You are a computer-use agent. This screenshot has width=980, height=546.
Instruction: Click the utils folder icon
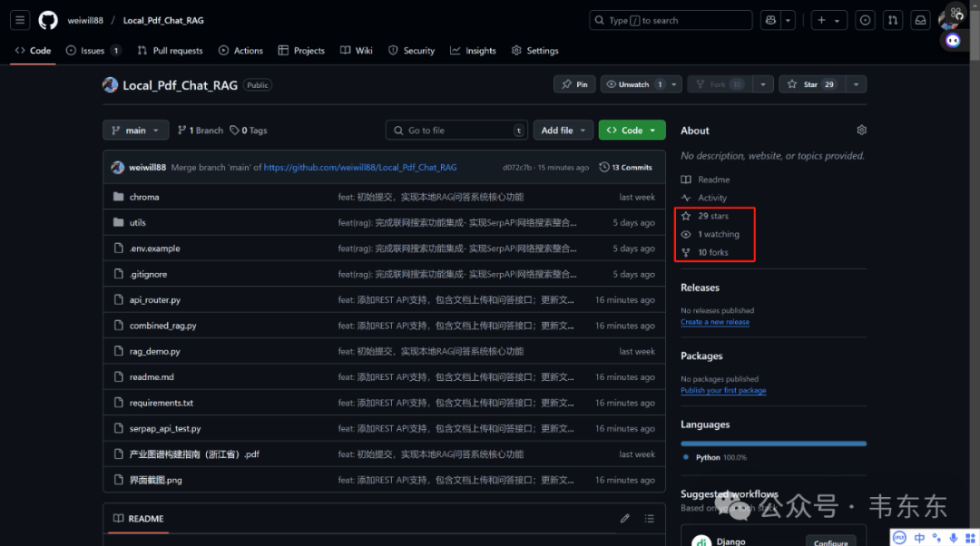click(118, 222)
